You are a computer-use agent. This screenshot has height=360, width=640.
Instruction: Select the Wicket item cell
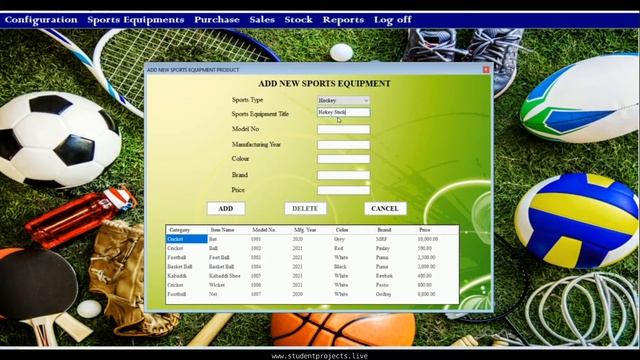(217, 285)
